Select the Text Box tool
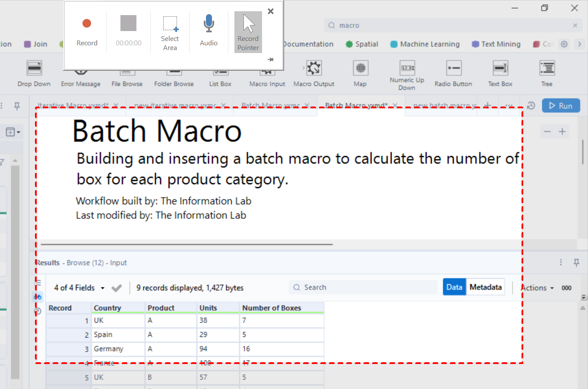588x389 pixels. [500, 69]
